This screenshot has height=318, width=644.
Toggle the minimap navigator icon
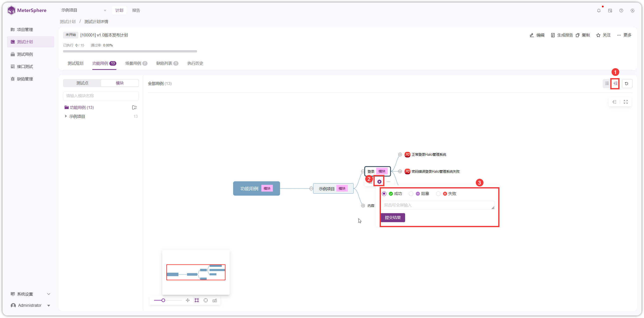coord(197,300)
